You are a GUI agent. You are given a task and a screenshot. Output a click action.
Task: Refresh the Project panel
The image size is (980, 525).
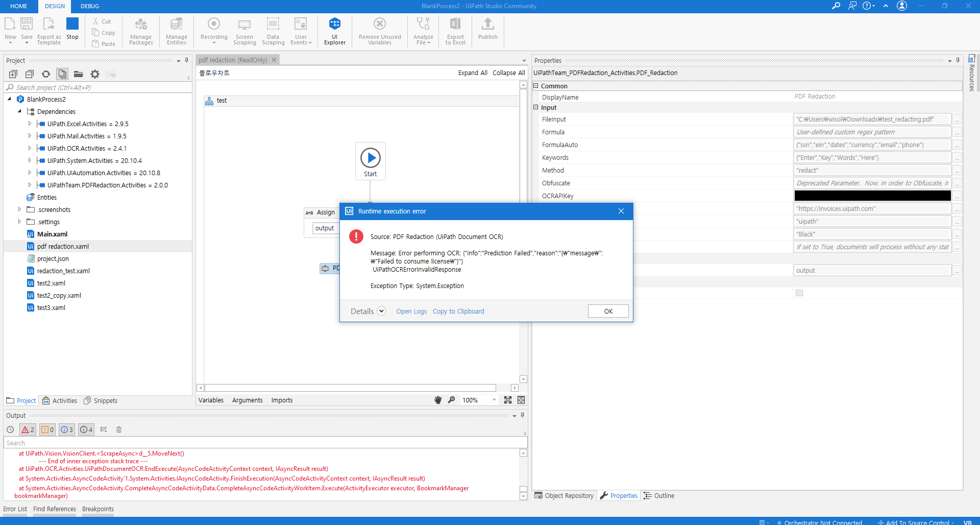click(x=46, y=74)
